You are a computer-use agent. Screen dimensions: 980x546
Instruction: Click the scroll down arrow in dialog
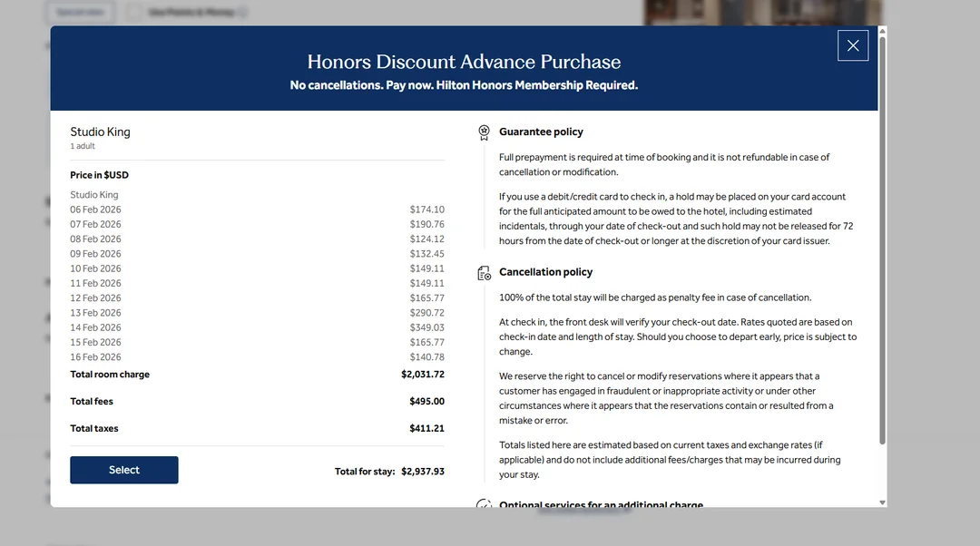(882, 502)
